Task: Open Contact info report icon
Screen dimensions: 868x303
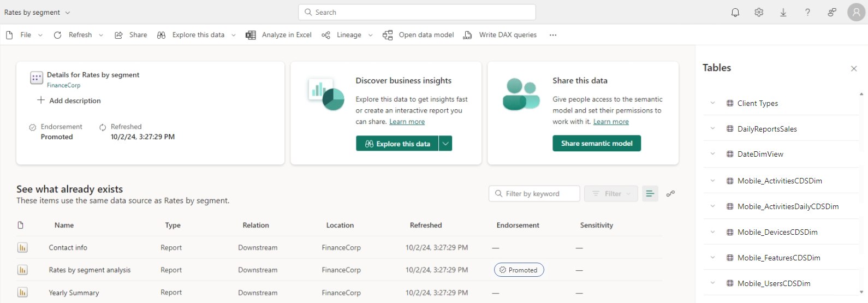Action: (x=22, y=248)
